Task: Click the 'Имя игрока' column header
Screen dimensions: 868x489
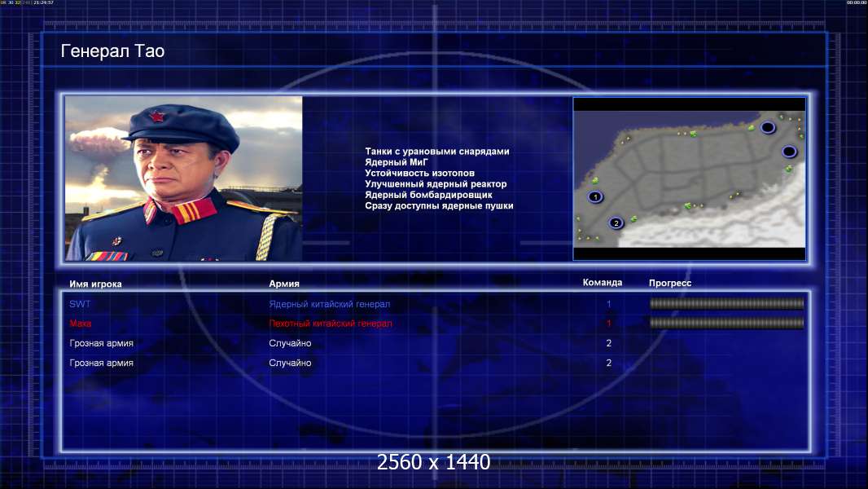Action: tap(95, 284)
